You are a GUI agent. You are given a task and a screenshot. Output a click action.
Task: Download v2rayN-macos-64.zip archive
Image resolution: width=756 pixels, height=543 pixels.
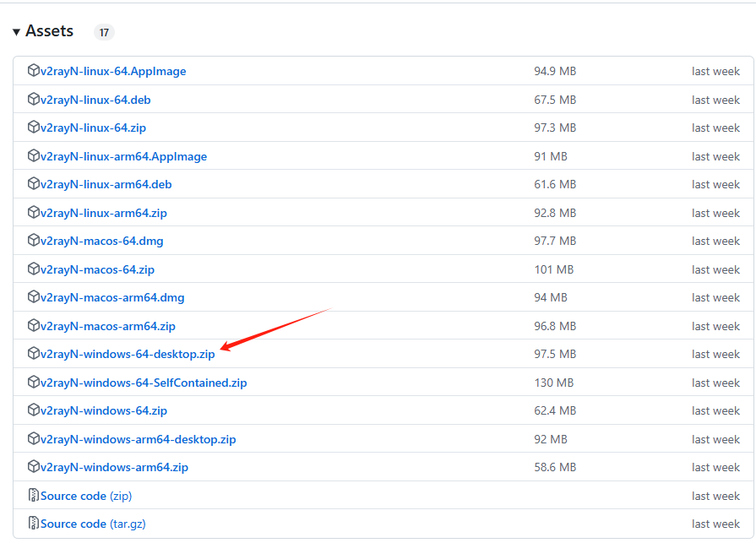[97, 269]
